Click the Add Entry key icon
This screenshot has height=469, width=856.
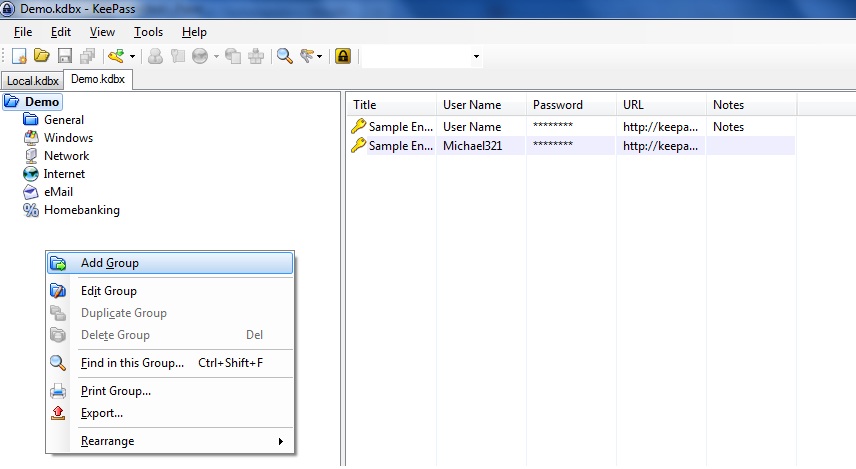[116, 56]
